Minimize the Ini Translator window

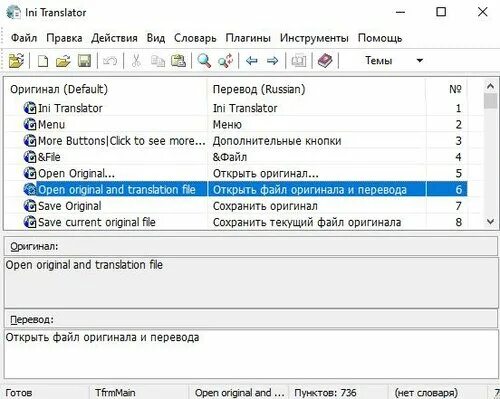400,13
